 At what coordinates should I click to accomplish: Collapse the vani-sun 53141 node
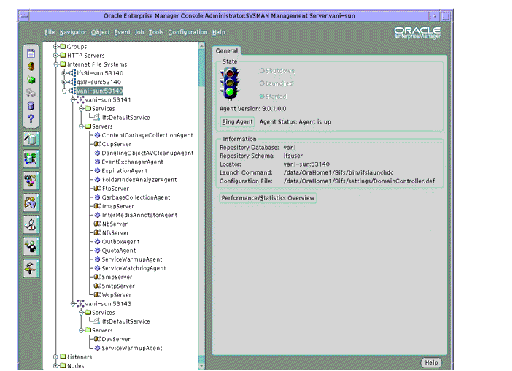(x=73, y=100)
